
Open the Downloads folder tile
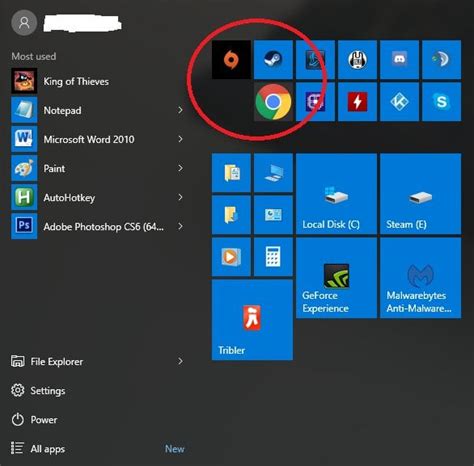pyautogui.click(x=231, y=215)
